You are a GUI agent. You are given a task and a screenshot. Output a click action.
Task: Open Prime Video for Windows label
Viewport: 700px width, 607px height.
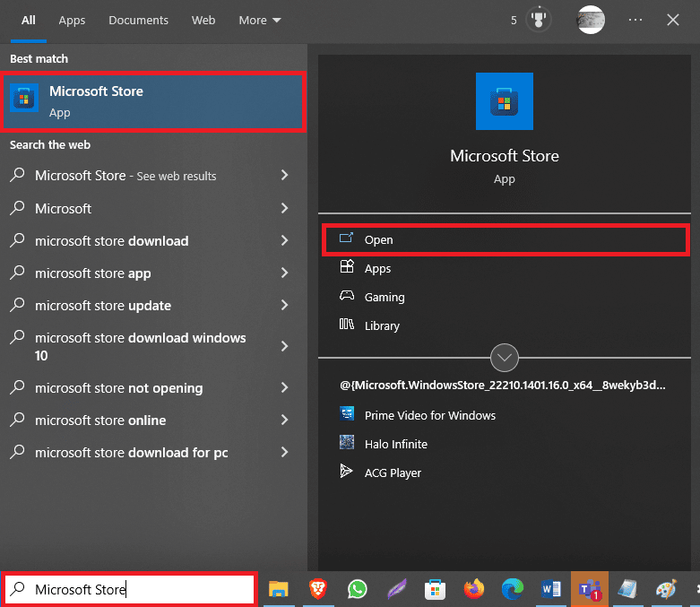[x=430, y=415]
